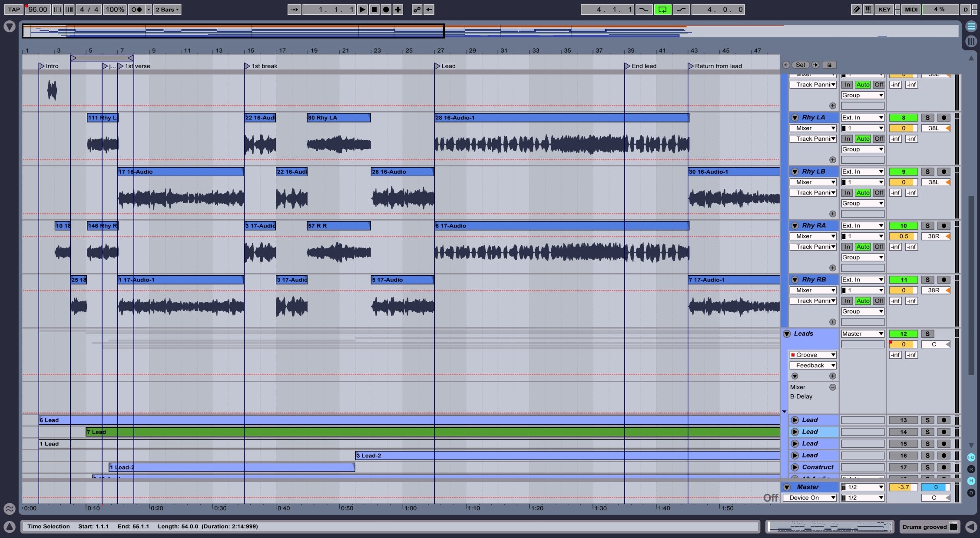980x538 pixels.
Task: Toggle the computer MIDI keyboard button
Action: [x=868, y=10]
